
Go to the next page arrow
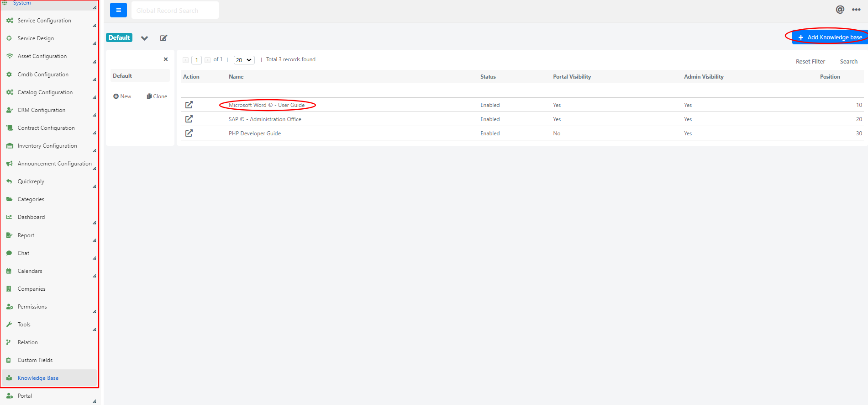click(208, 60)
